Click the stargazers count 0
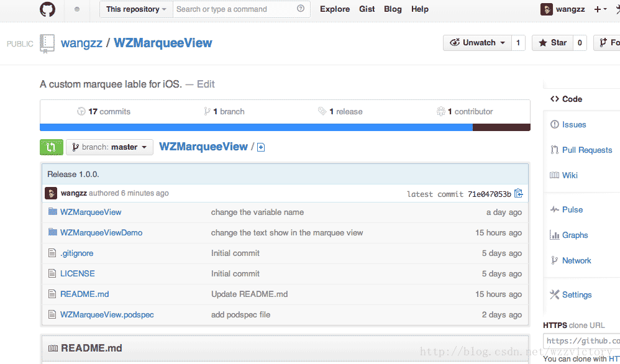 tap(580, 43)
